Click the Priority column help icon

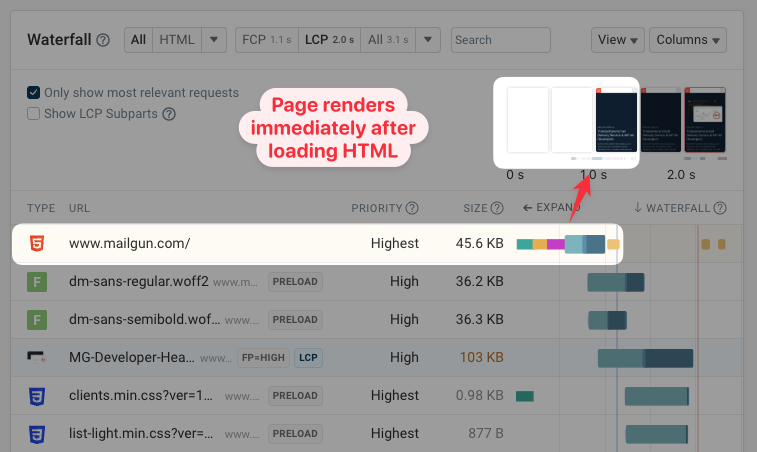pyautogui.click(x=412, y=208)
